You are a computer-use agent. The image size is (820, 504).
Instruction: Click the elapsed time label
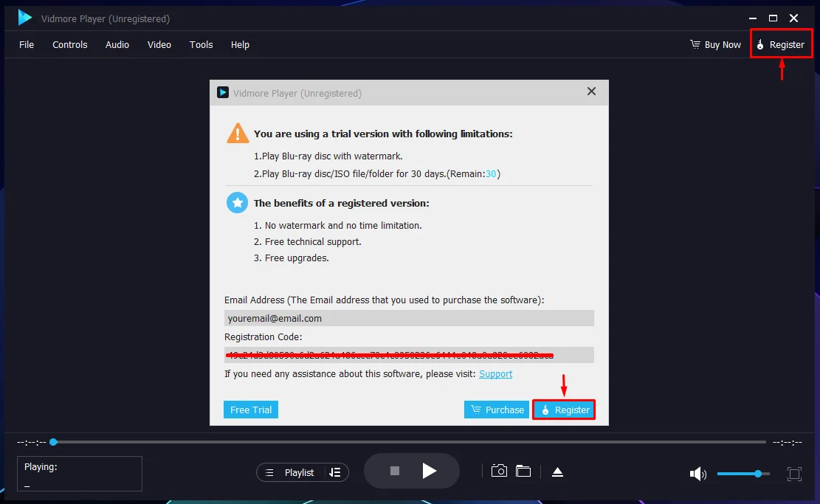click(32, 442)
